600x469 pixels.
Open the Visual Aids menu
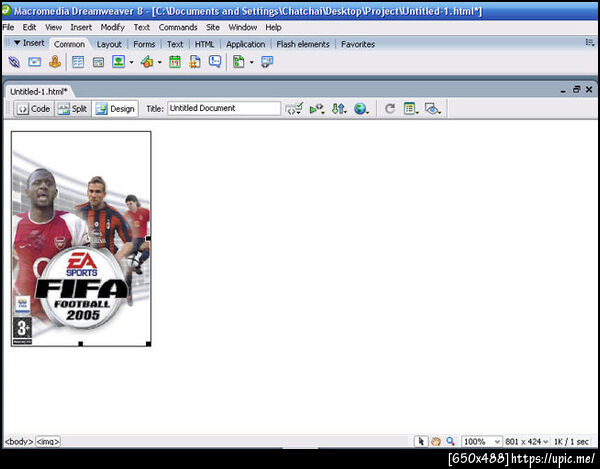click(433, 109)
